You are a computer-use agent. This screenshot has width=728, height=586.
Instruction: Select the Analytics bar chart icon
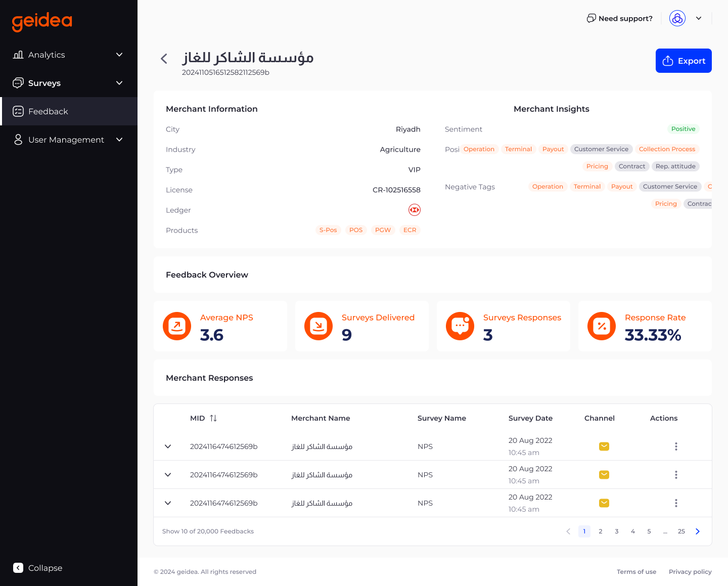coord(18,55)
